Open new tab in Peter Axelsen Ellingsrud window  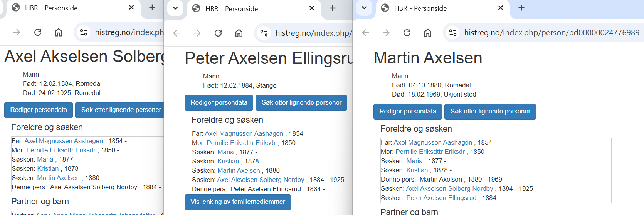[333, 8]
